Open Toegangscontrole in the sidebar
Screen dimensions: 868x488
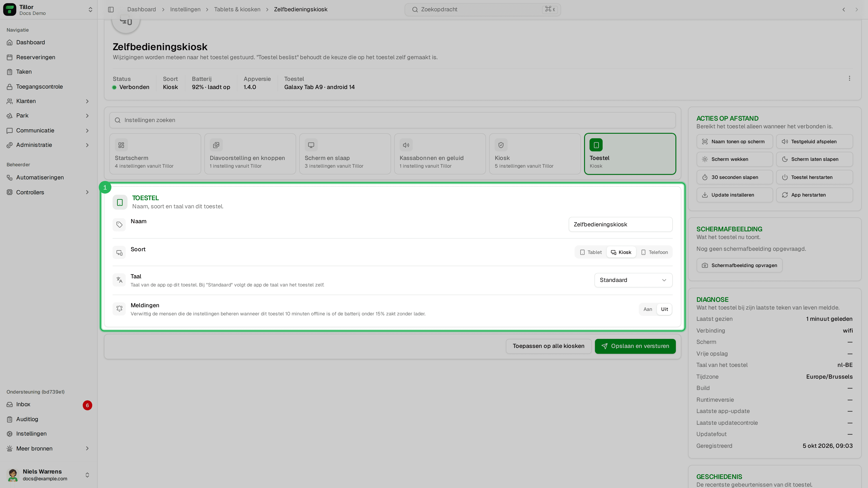coord(49,87)
